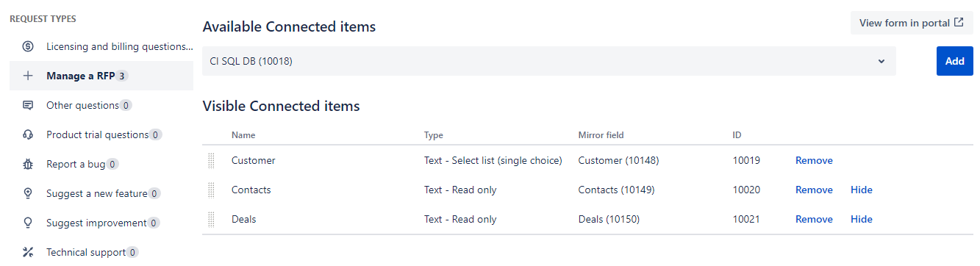Click the dropdown chevron in Available Connected items
Image resolution: width=980 pixels, height=266 pixels.
[x=881, y=61]
